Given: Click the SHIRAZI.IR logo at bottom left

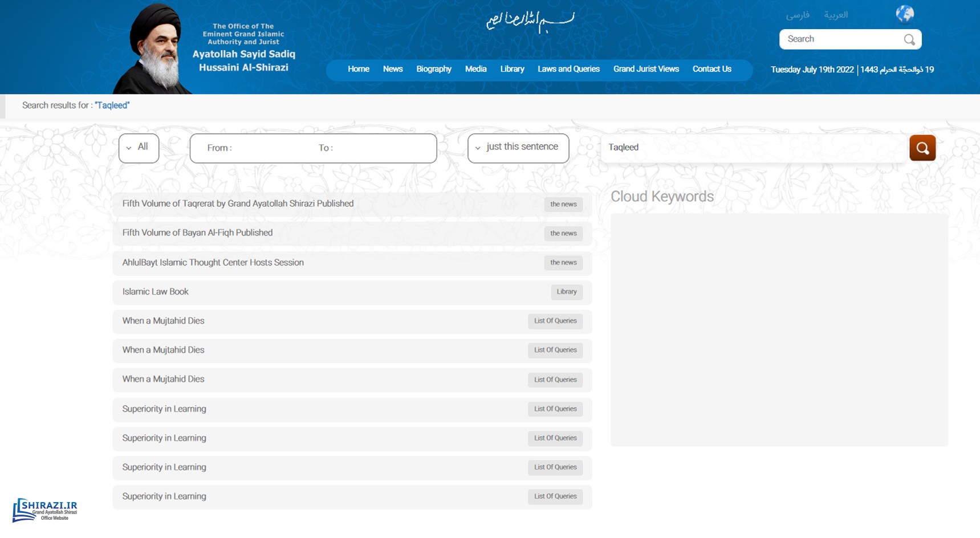Looking at the screenshot, I should tap(45, 510).
